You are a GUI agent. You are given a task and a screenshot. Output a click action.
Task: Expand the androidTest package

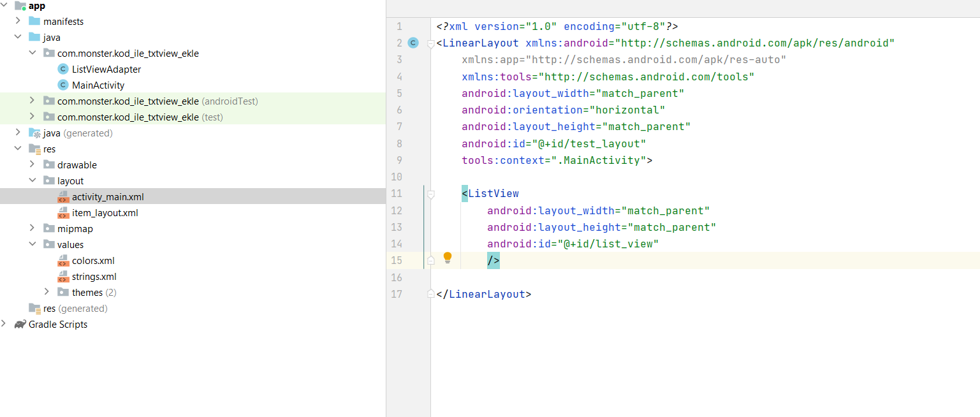click(33, 101)
